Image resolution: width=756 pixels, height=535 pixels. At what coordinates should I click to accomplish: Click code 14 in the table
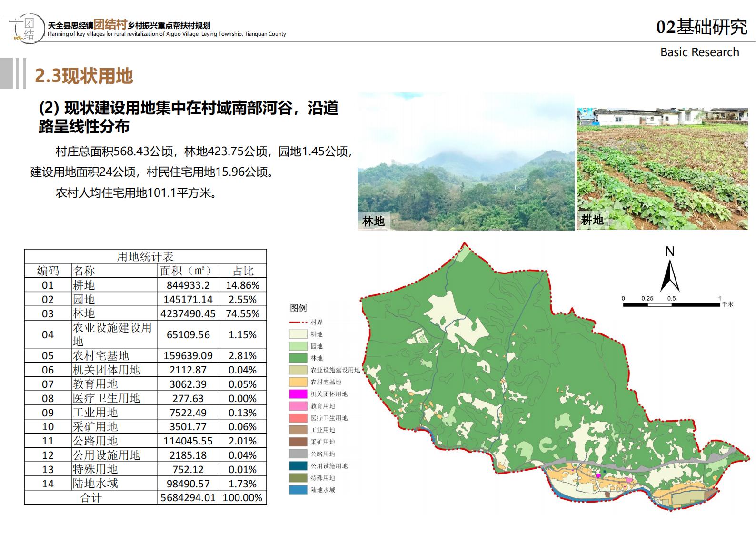(x=48, y=484)
